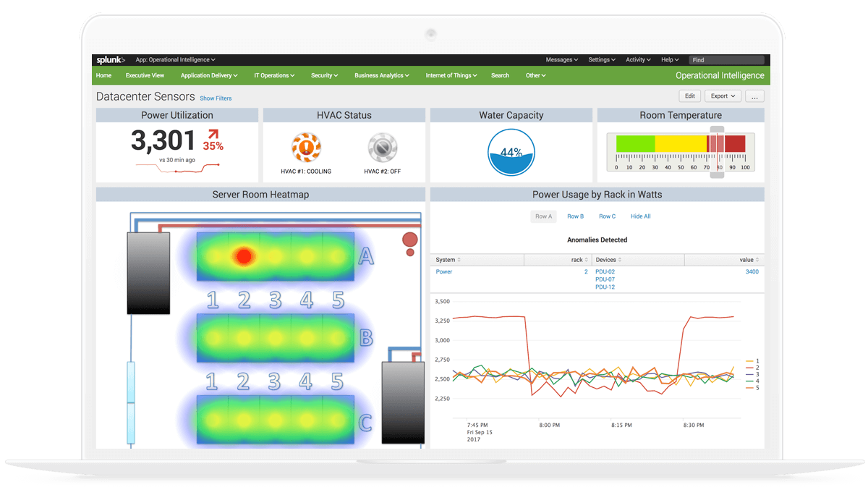Image resolution: width=868 pixels, height=495 pixels.
Task: Click the Splunk logo icon
Action: click(x=111, y=60)
